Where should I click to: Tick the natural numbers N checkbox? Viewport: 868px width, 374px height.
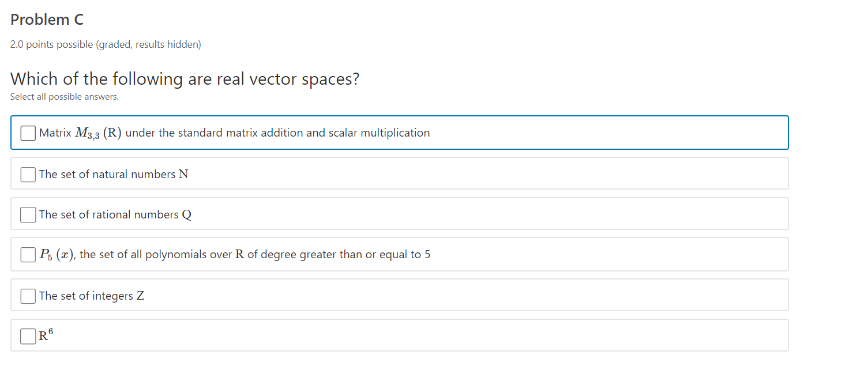28,174
